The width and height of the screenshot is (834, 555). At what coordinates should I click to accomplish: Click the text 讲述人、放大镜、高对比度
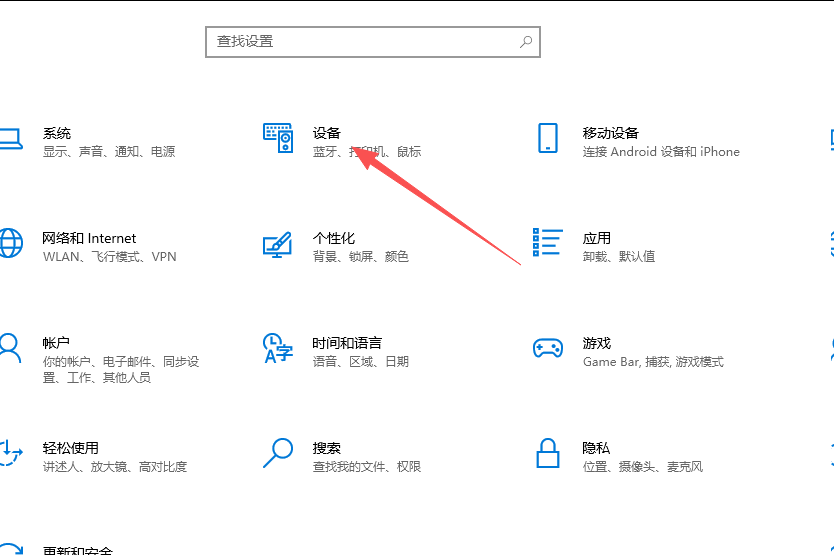click(115, 466)
